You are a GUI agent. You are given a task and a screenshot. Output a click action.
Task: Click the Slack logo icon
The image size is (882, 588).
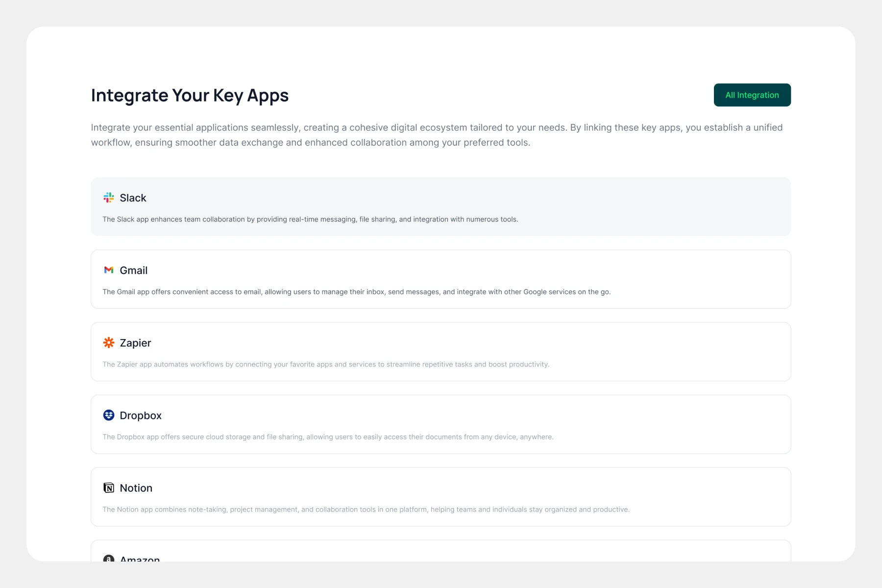pyautogui.click(x=108, y=197)
